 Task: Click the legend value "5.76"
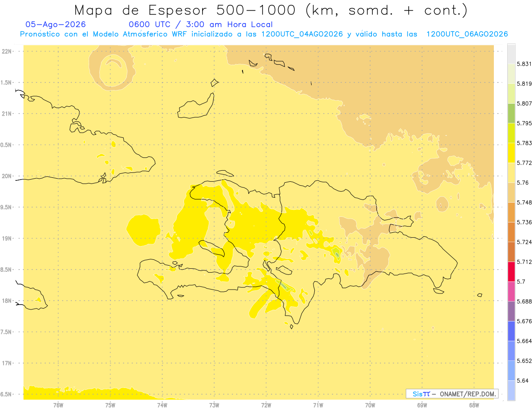[523, 183]
